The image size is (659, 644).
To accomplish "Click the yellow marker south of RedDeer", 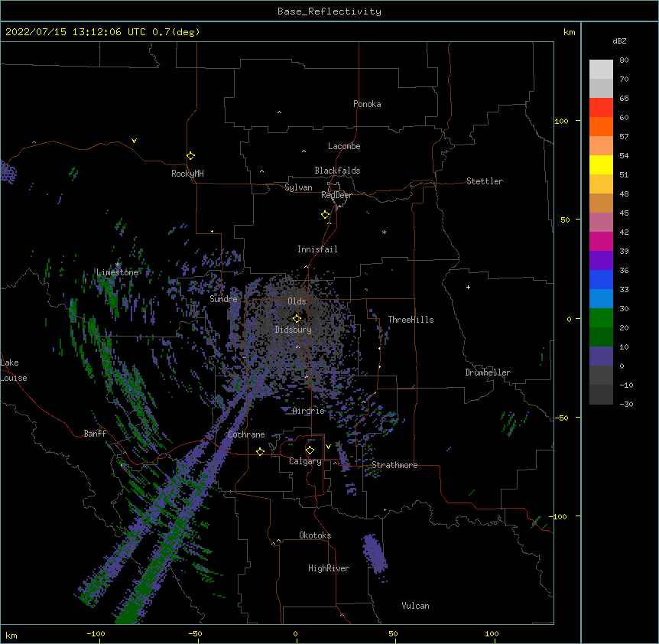I will pyautogui.click(x=325, y=215).
